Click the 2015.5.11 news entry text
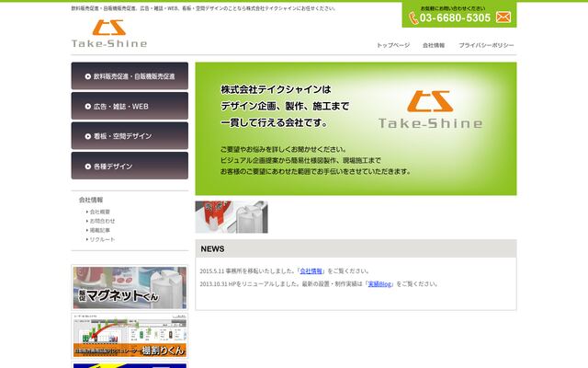This screenshot has height=368, width=588. [284, 270]
